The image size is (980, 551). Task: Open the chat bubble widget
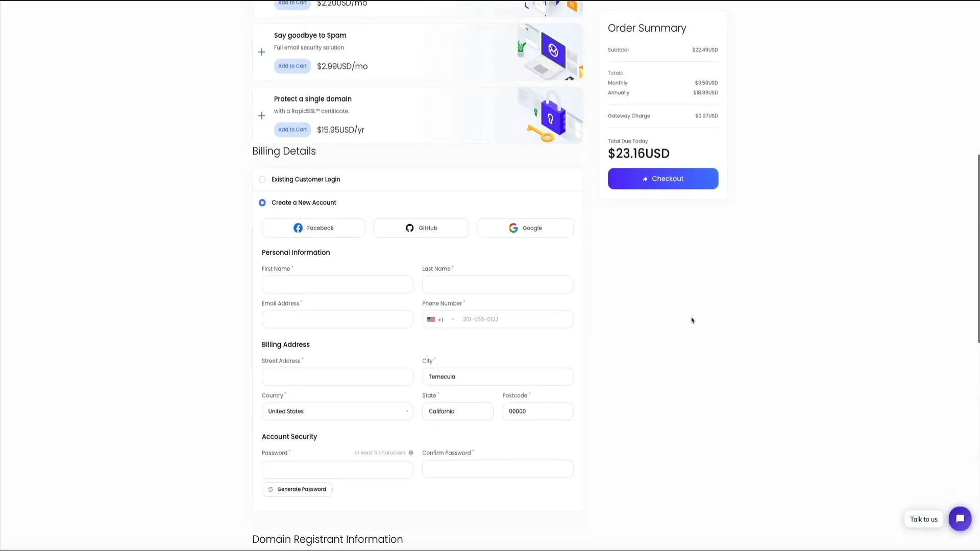(960, 519)
